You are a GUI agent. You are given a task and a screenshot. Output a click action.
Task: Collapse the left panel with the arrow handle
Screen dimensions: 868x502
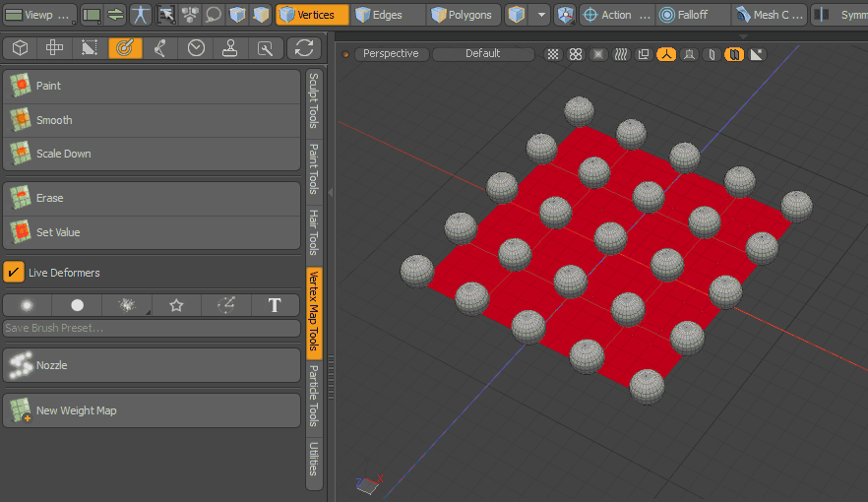coord(331,193)
